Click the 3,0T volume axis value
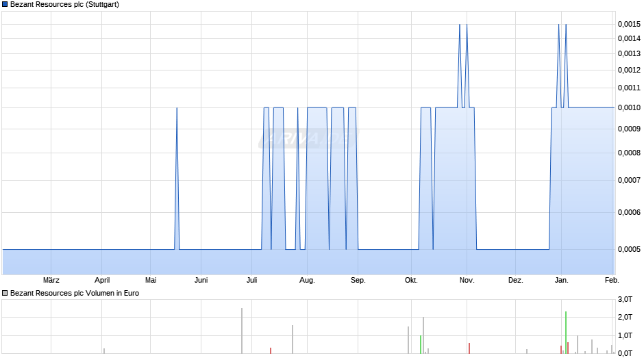644x360 pixels. coord(625,299)
